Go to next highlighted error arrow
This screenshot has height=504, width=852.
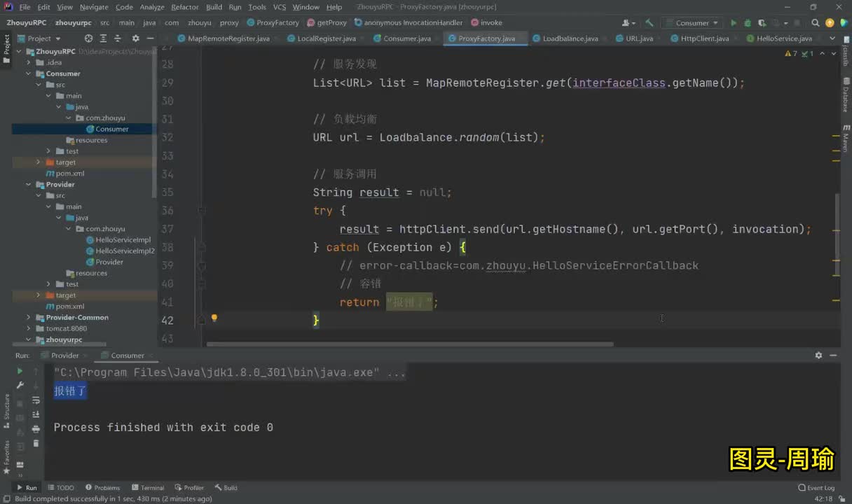[x=832, y=54]
